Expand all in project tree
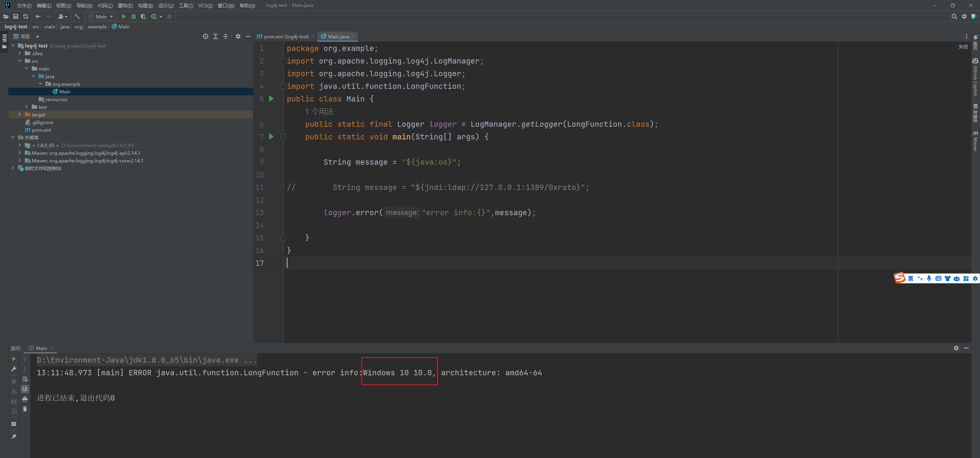Screen dimensions: 980x458 pos(216,36)
